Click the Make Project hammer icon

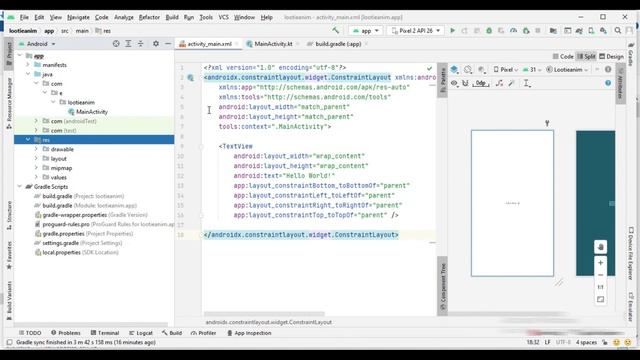coord(336,31)
